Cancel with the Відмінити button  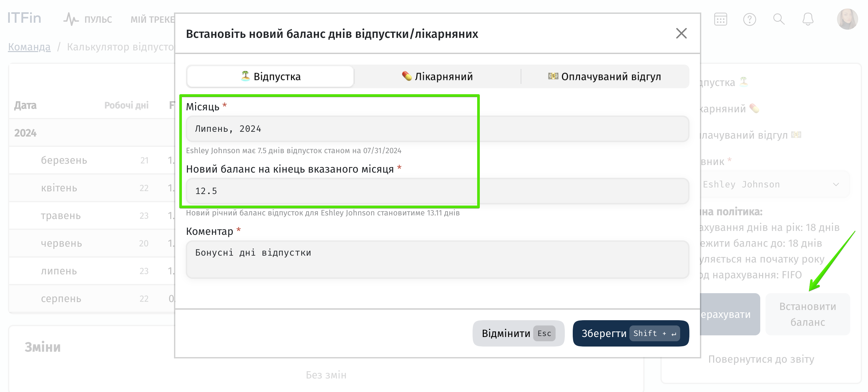click(518, 333)
